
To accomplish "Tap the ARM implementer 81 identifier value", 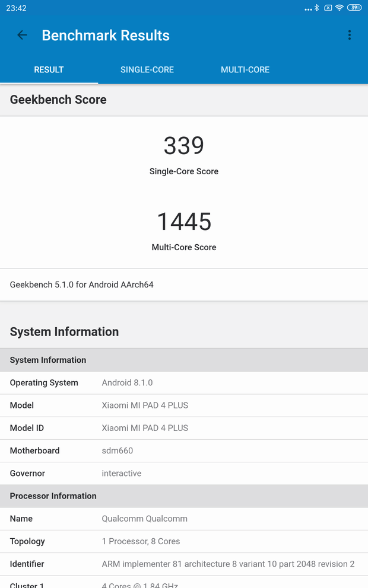I will [x=228, y=564].
